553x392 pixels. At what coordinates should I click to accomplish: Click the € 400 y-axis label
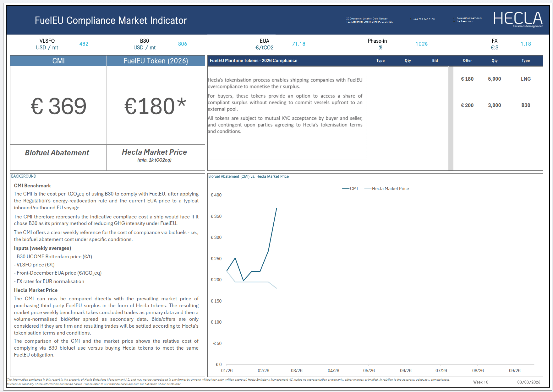[x=216, y=195]
